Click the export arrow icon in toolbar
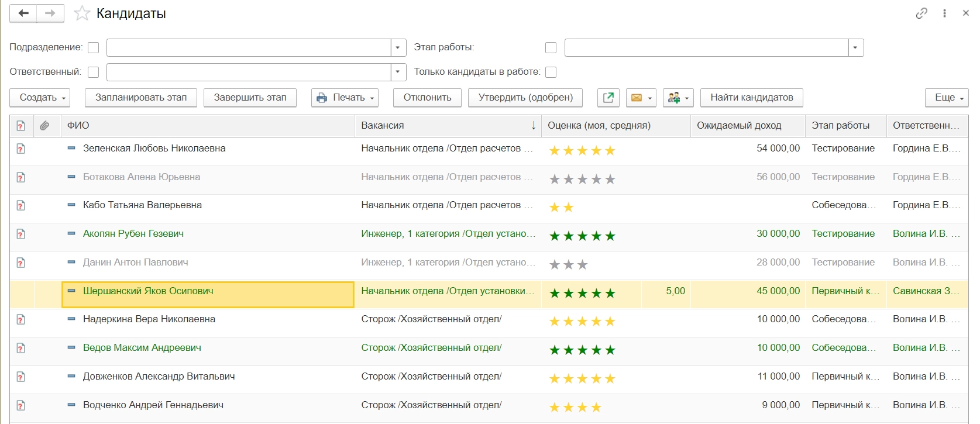 (x=608, y=98)
